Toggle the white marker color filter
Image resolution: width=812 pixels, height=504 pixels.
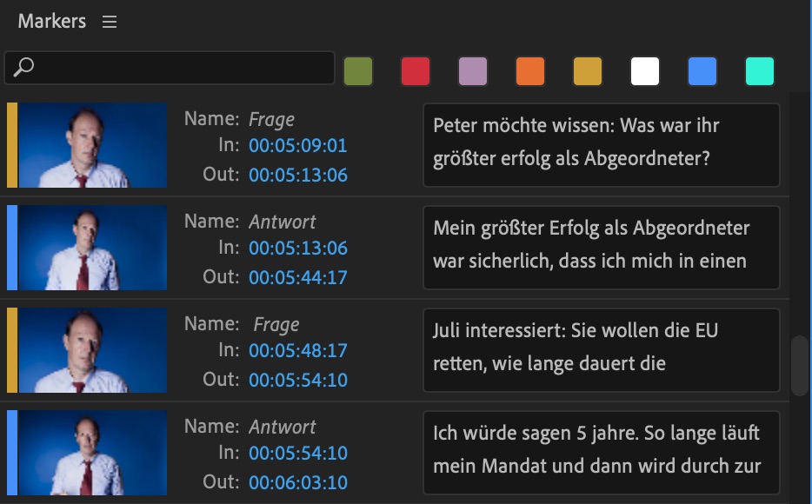coord(645,71)
